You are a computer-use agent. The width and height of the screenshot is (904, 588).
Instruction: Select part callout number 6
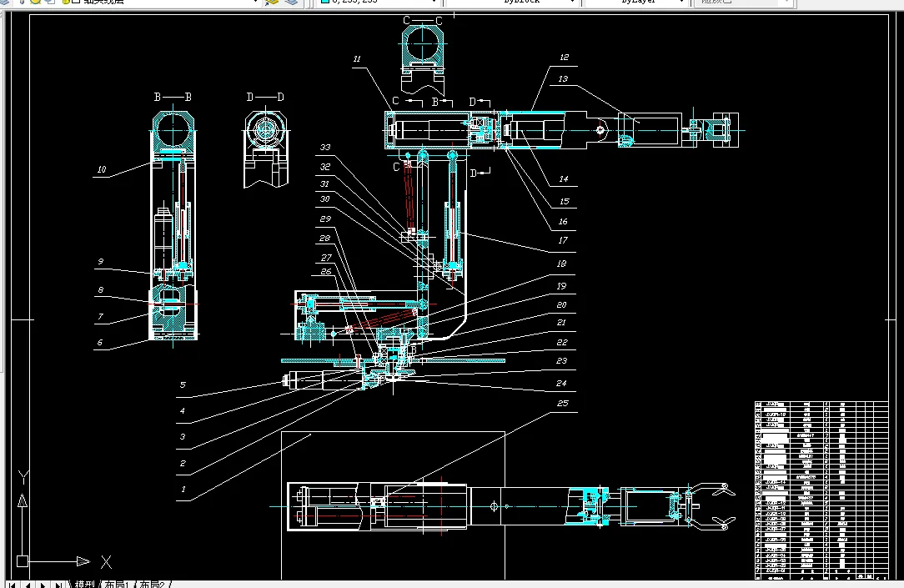click(100, 343)
